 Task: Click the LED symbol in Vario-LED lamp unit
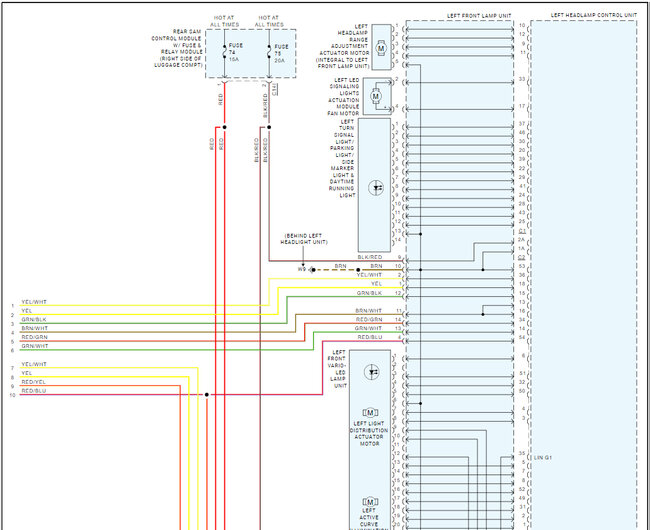(370, 370)
